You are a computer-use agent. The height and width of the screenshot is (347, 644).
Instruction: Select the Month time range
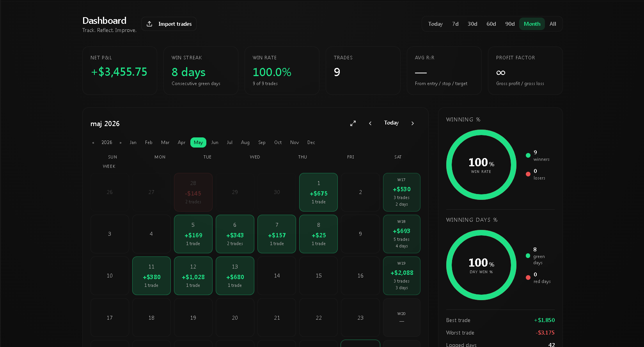[532, 24]
